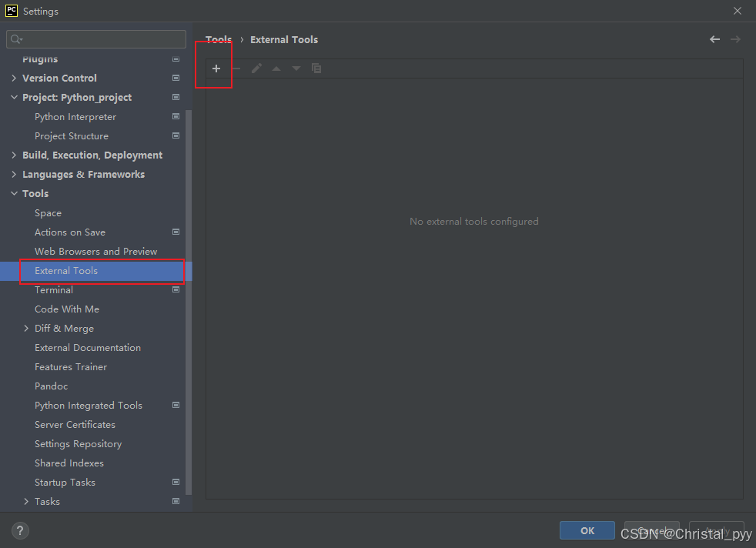Click the project-level icon beside Tasks
This screenshot has height=548, width=756.
176,501
